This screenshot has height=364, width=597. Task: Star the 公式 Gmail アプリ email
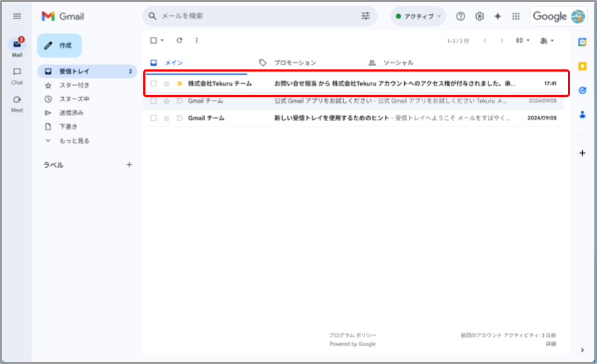pos(167,101)
